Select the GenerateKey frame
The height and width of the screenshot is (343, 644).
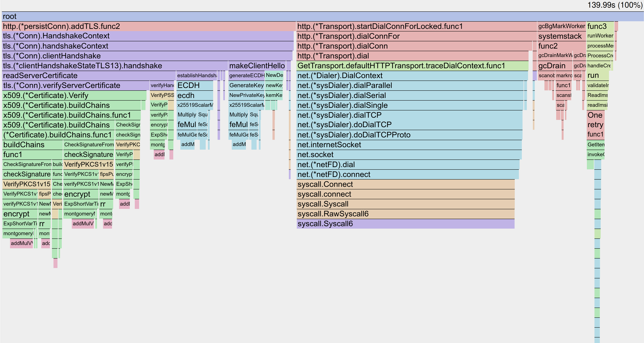tap(246, 86)
